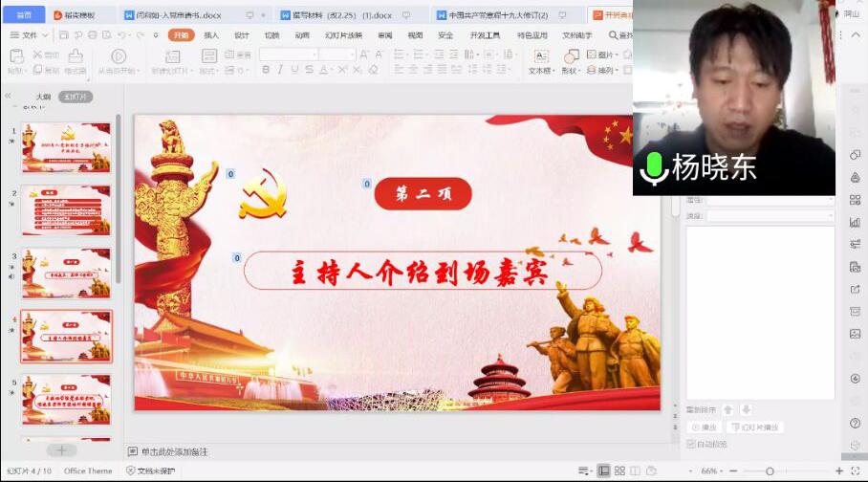
Task: Switch panel to 大纲 outline view
Action: [x=43, y=97]
